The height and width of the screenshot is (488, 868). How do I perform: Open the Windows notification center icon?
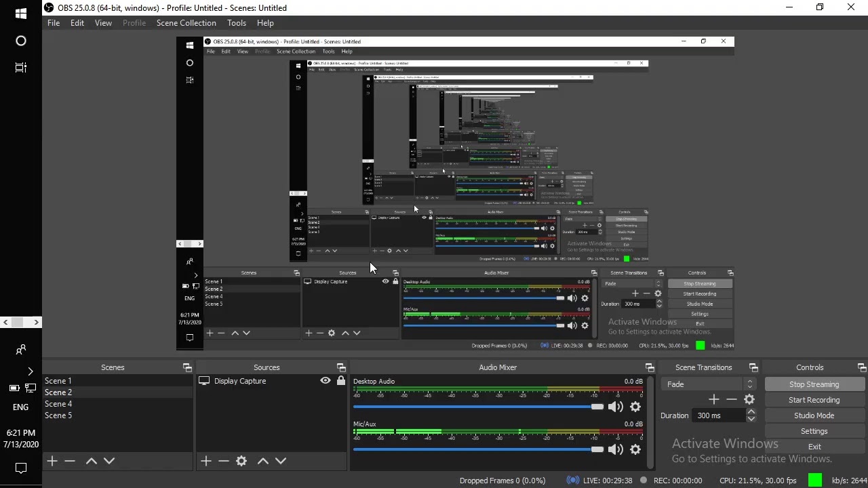click(x=20, y=468)
